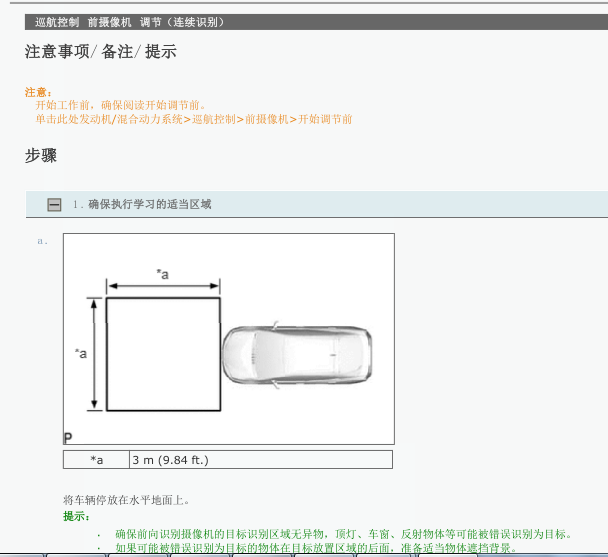Click the 步骤 section heading
Image resolution: width=608 pixels, height=557 pixels.
click(x=41, y=156)
